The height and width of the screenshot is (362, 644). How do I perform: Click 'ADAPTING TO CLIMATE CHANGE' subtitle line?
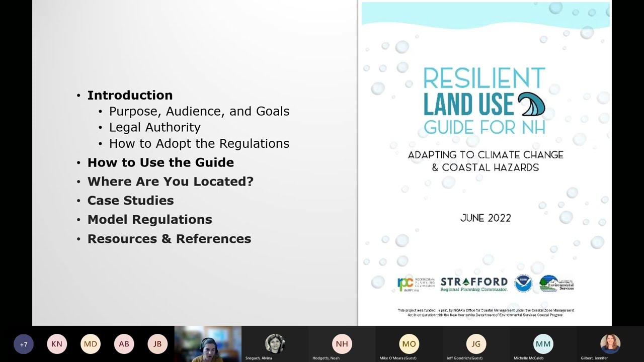pos(486,155)
